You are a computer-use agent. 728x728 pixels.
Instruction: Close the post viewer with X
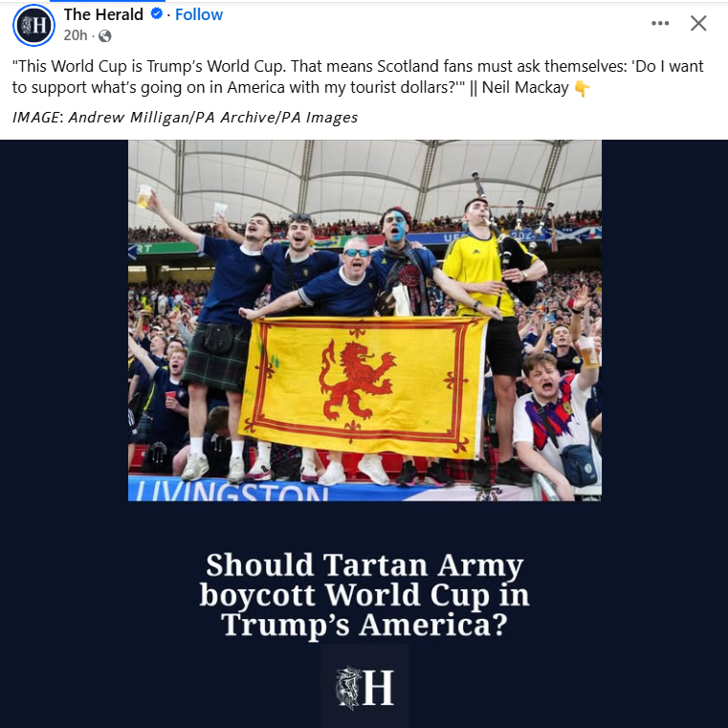coord(698,23)
